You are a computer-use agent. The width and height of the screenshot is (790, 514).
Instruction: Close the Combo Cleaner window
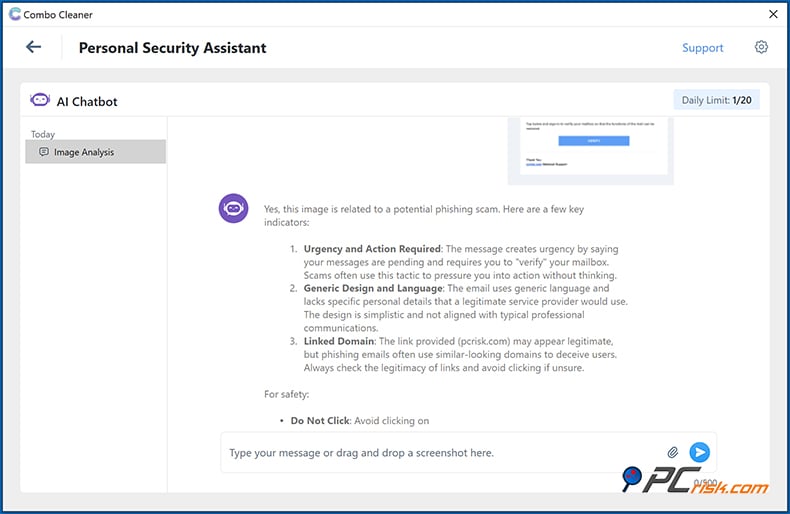(772, 14)
